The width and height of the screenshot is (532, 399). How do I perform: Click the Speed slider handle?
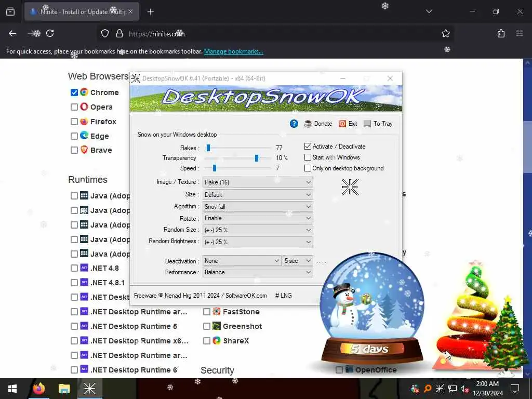215,168
